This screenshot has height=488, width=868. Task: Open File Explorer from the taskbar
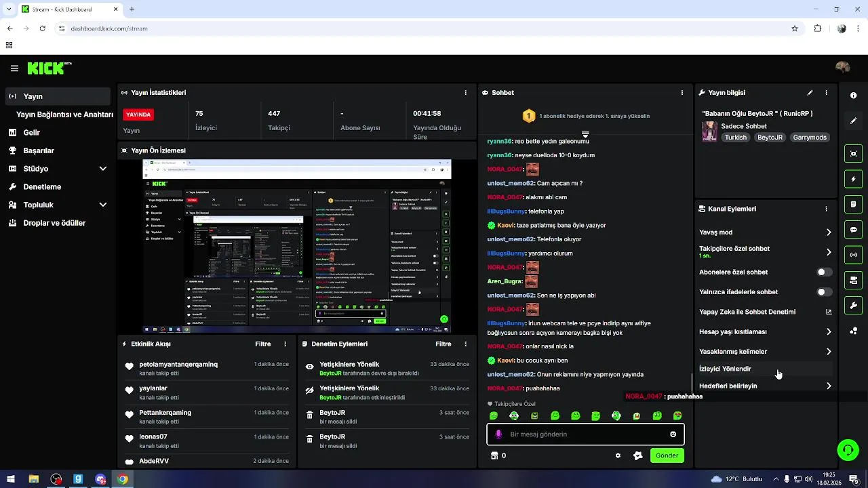tap(33, 479)
